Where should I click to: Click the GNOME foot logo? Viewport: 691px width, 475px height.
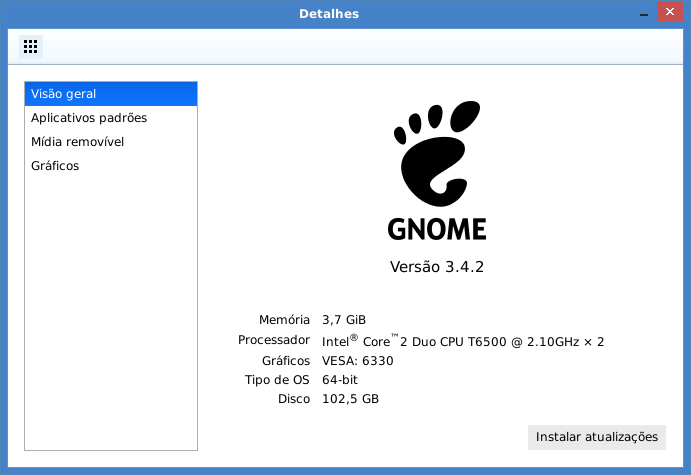coord(437,153)
